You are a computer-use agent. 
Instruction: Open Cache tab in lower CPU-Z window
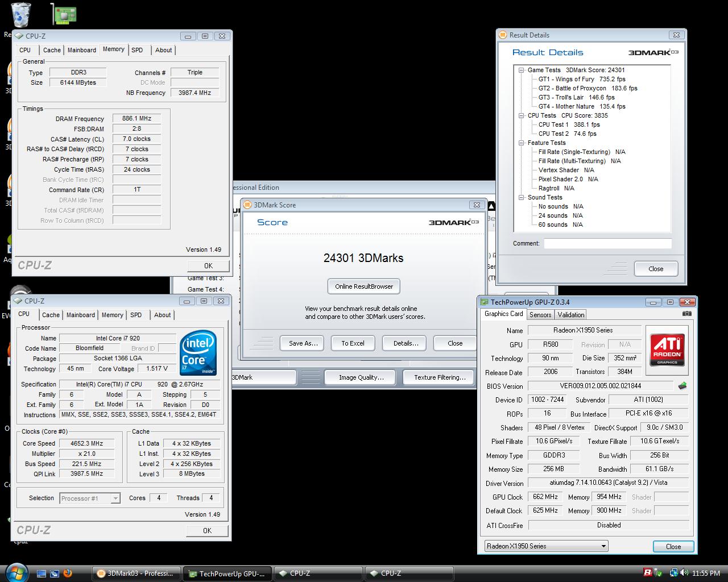[x=51, y=315]
